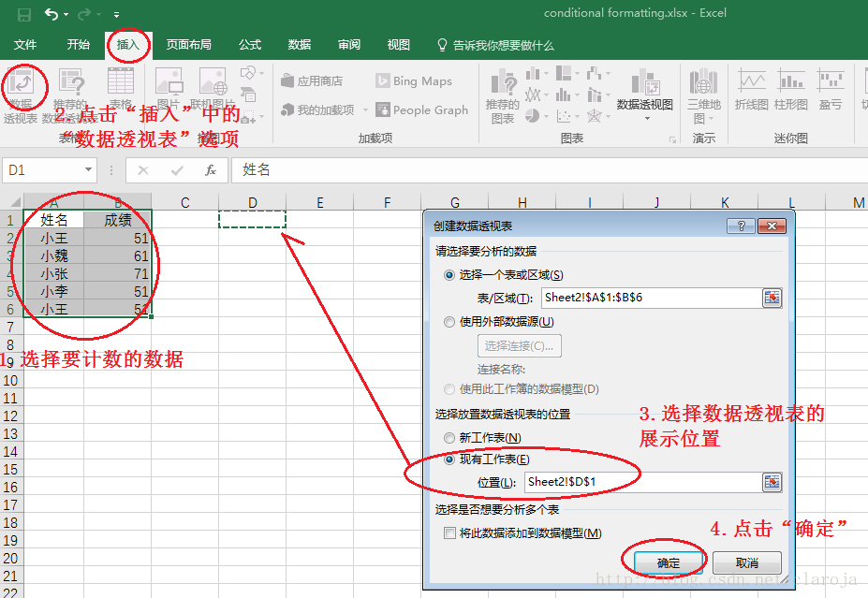Open the Name Box dropdown arrow
Screen dimensions: 868x598
coord(88,169)
